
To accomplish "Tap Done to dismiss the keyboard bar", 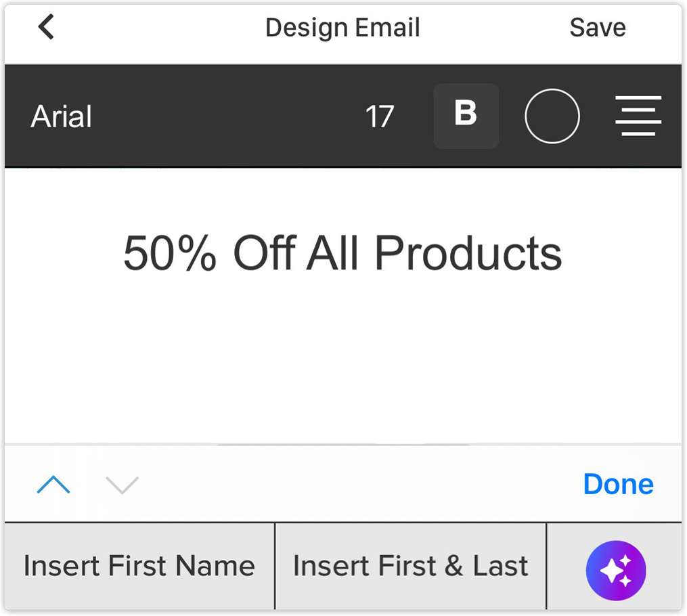I will click(x=618, y=484).
